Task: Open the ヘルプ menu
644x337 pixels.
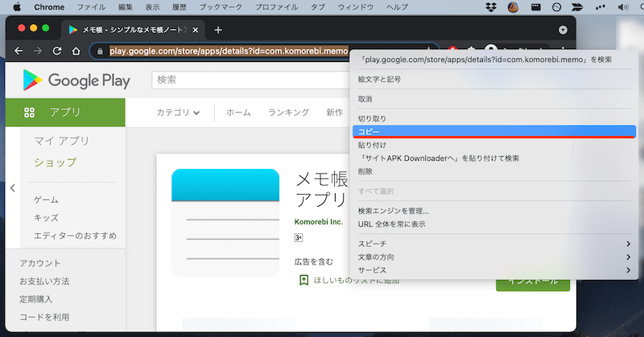Action: (397, 7)
